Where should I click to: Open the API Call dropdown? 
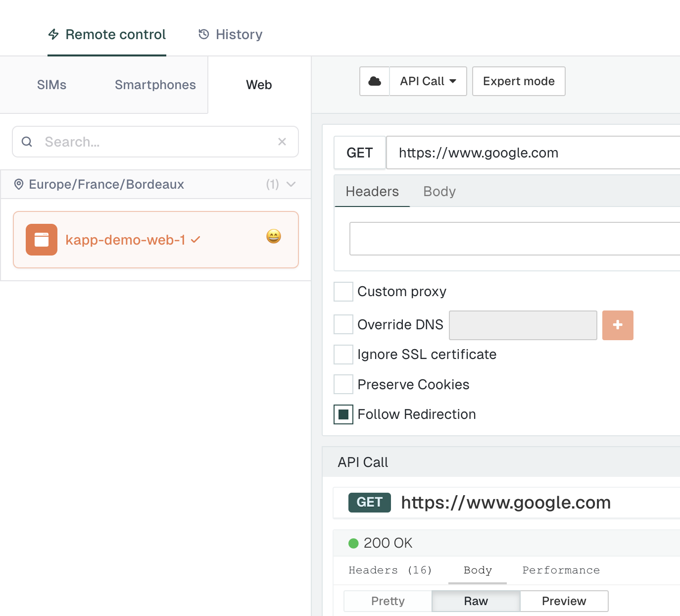tap(428, 81)
